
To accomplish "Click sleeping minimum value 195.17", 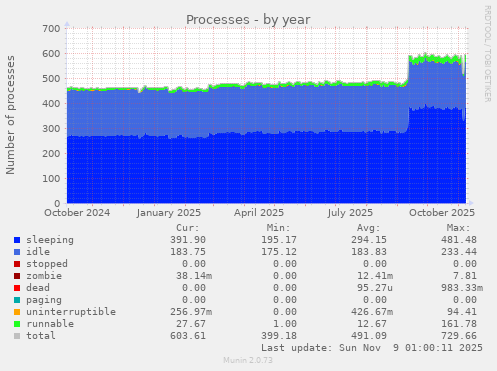I will pyautogui.click(x=279, y=240).
